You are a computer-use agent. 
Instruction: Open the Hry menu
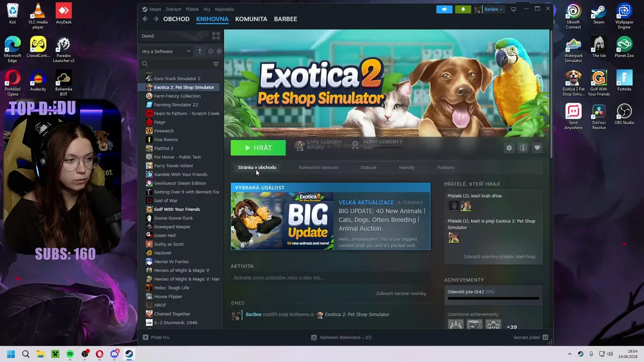coord(207,9)
